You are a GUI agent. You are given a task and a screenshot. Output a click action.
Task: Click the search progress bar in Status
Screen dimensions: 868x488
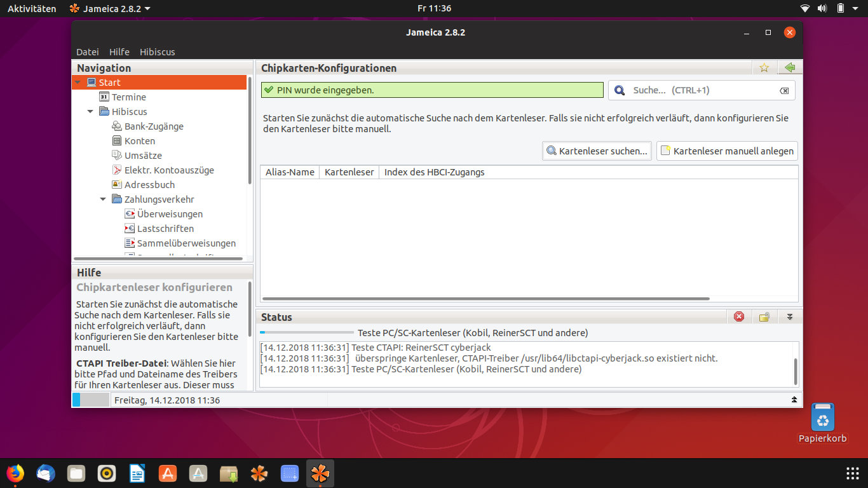307,332
